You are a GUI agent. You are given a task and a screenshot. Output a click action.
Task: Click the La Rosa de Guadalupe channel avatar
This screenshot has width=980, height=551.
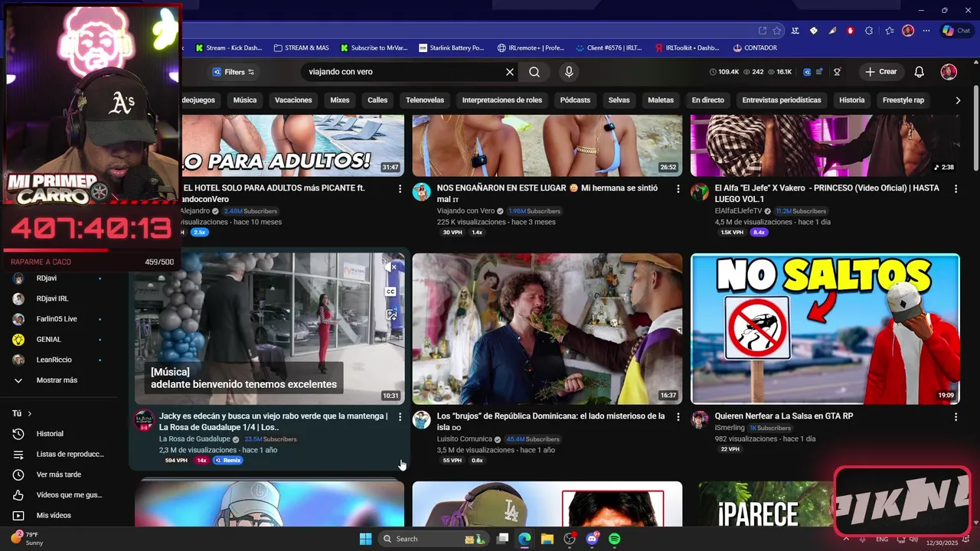[144, 420]
